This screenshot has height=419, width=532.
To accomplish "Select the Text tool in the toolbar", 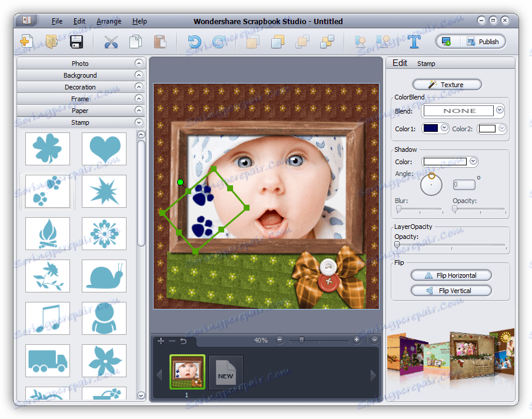I will pos(414,41).
